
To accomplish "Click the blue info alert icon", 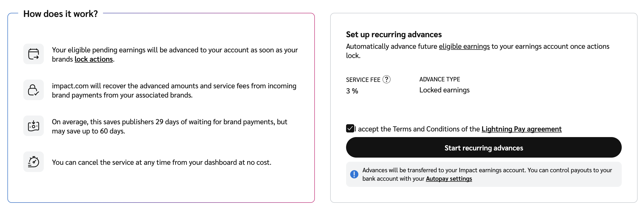I will click(x=354, y=174).
